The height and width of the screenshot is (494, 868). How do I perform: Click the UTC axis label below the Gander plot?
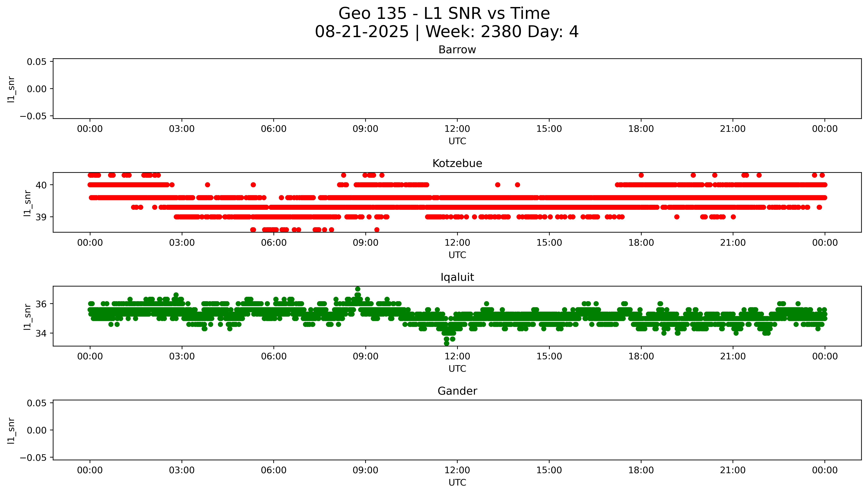[x=457, y=482]
